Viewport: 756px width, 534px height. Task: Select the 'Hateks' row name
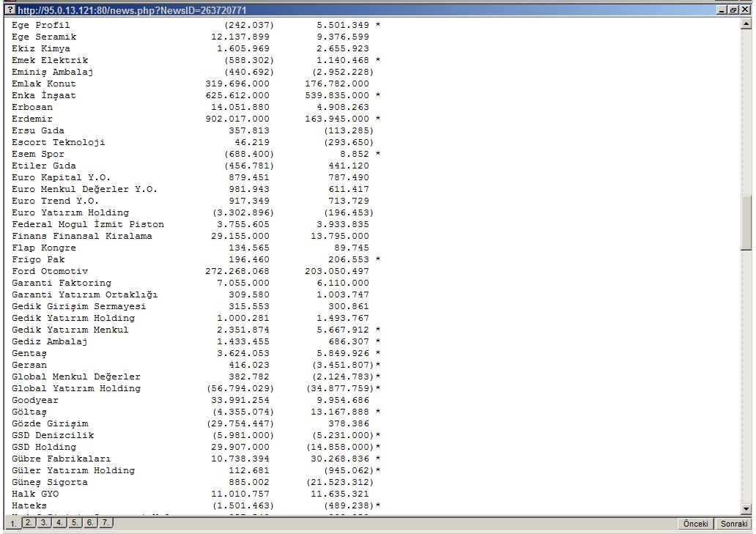(29, 506)
